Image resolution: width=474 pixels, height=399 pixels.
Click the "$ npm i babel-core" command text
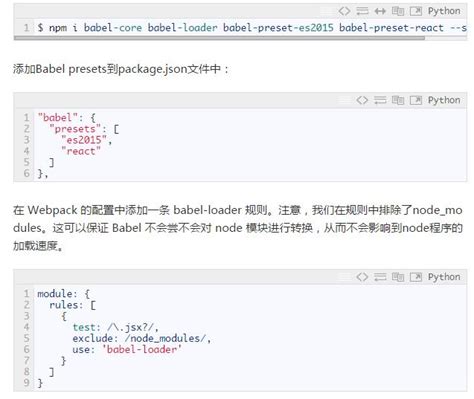90,28
